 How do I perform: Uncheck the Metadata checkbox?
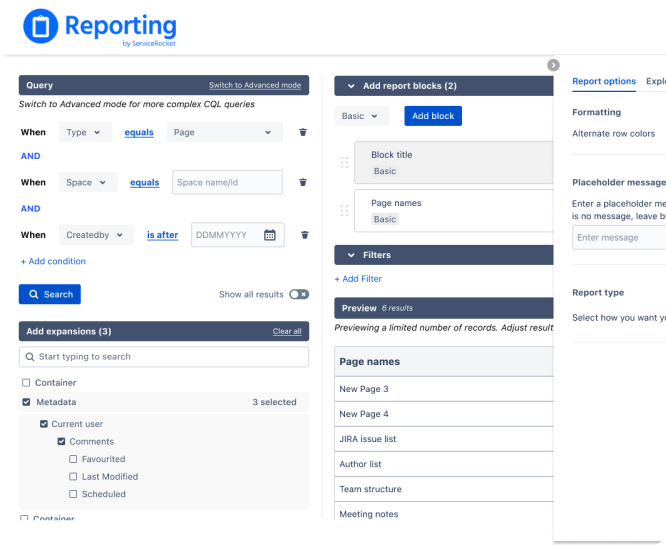tap(26, 402)
